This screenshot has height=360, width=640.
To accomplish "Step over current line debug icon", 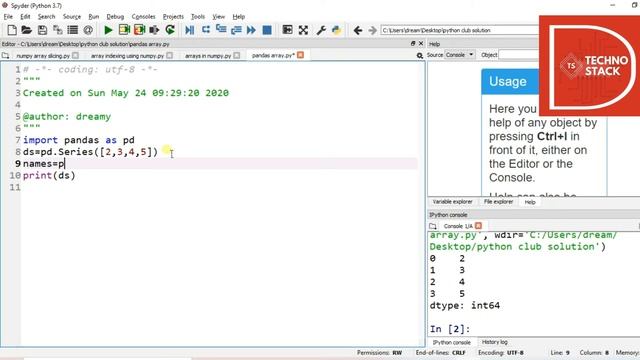I will click(x=206, y=29).
